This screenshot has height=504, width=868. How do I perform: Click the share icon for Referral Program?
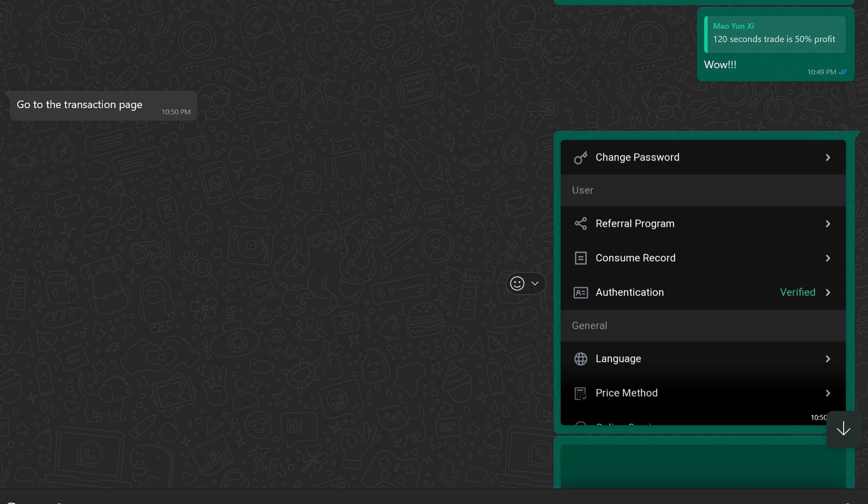[581, 224]
